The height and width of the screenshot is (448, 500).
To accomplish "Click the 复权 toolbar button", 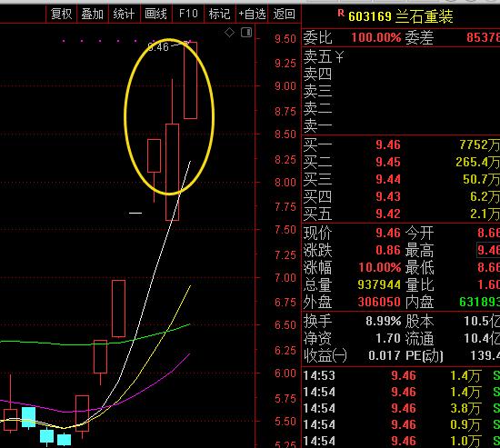I will (61, 14).
